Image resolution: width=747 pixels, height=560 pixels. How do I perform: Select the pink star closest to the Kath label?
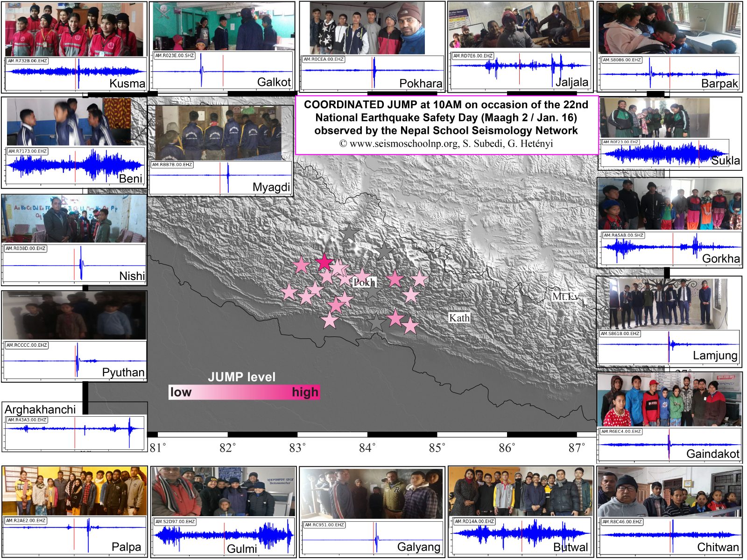(x=410, y=326)
